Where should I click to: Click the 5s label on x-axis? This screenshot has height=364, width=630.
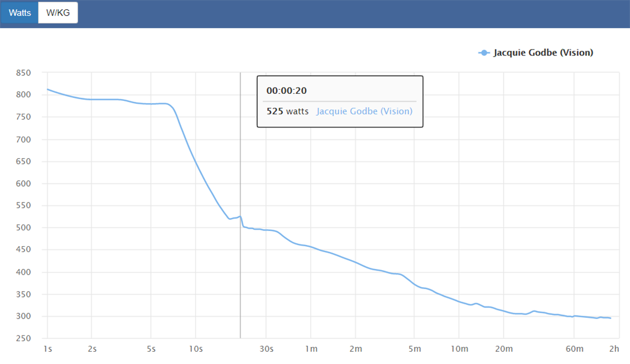pos(150,349)
